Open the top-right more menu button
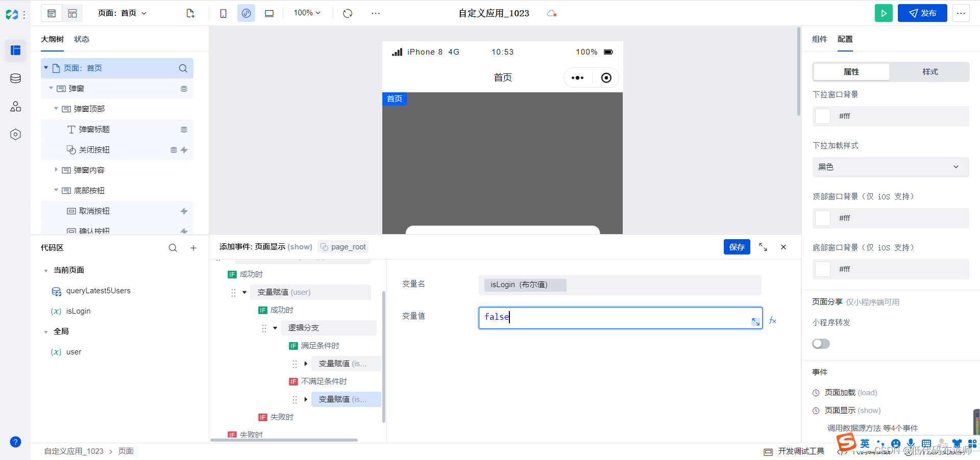Screen dimensions: 980x460 tap(961, 13)
